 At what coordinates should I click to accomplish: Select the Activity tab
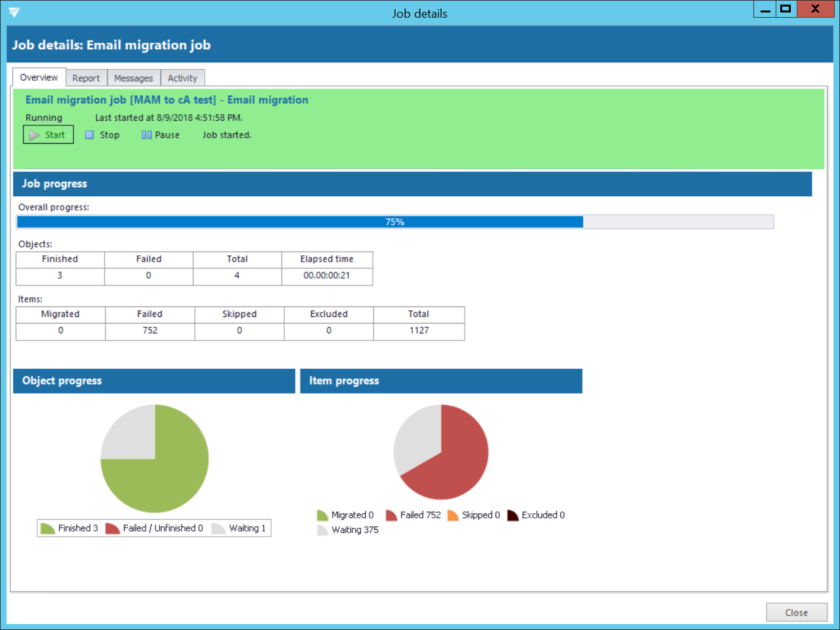tap(182, 78)
